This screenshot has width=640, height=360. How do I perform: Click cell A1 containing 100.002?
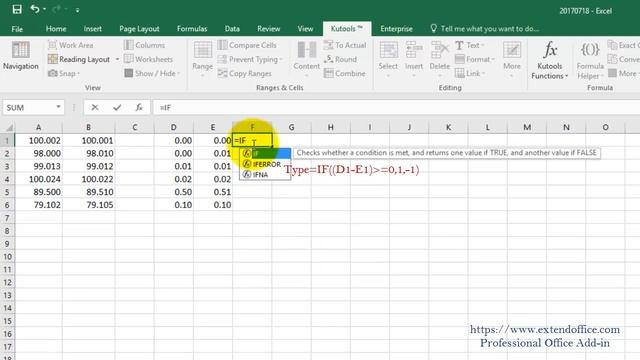pyautogui.click(x=39, y=140)
